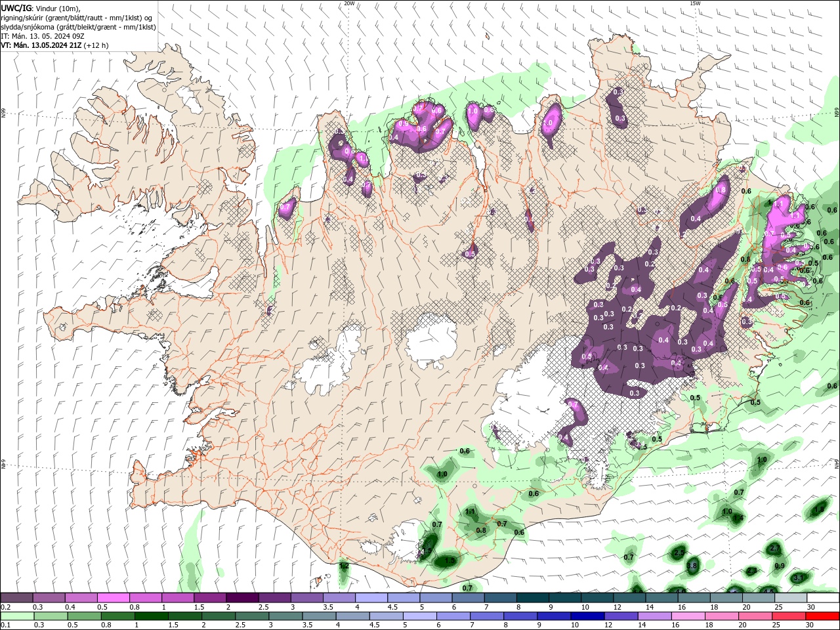
Task: Click the '20W' longitude label at top
Action: pyautogui.click(x=349, y=3)
